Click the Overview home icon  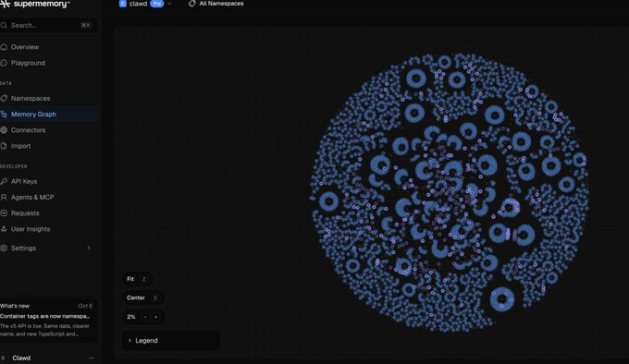[x=4, y=47]
